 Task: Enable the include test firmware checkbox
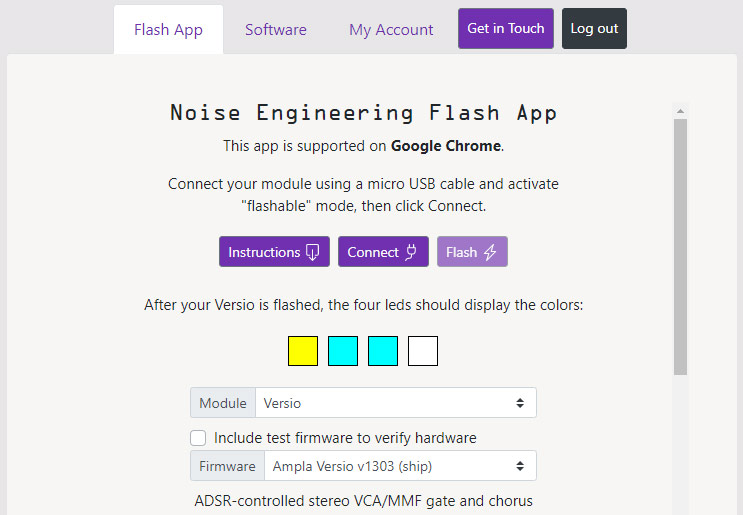(x=198, y=438)
